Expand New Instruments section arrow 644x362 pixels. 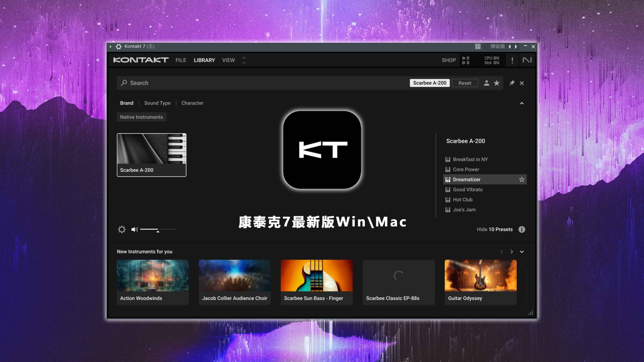522,251
